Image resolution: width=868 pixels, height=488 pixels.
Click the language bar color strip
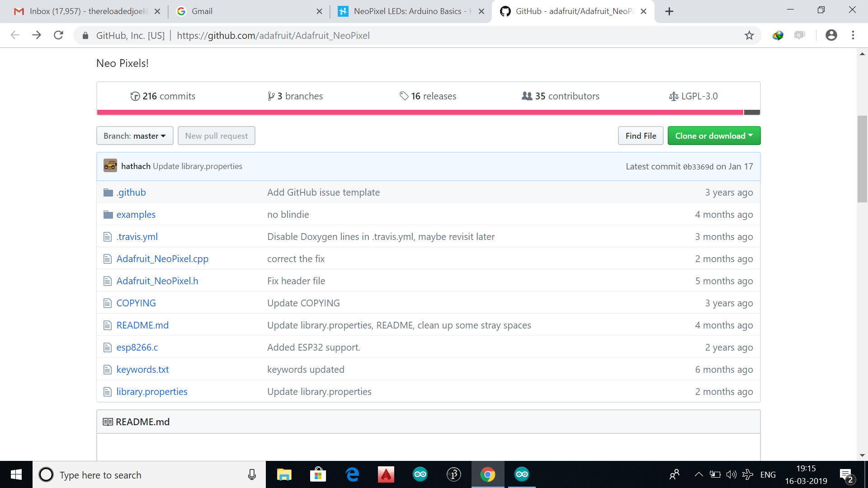pyautogui.click(x=420, y=112)
